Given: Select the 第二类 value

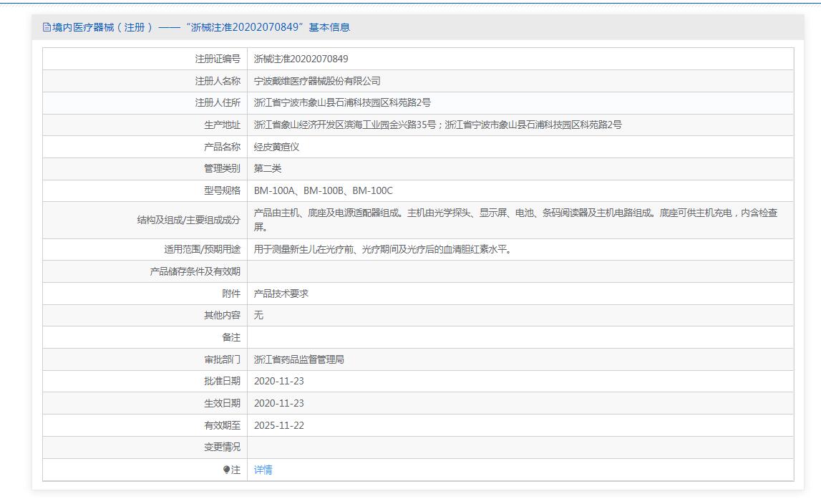Looking at the screenshot, I should click(268, 168).
